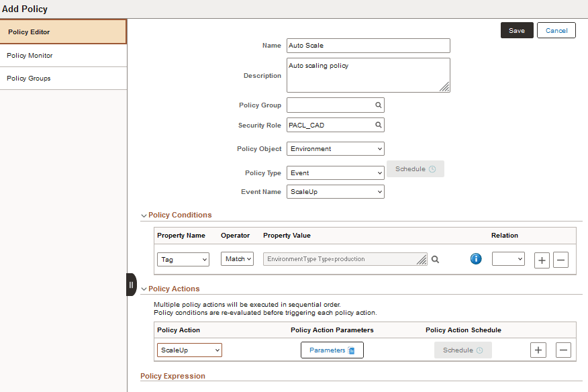
Task: Open the Property Value lookup magnifier
Action: click(435, 259)
